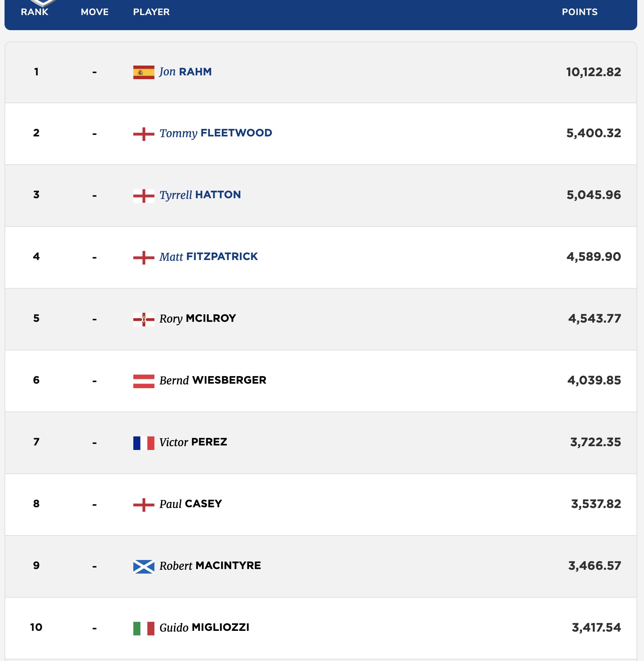Image resolution: width=644 pixels, height=661 pixels.
Task: Click Austria flag beside Bernd Wiesberger
Action: pyautogui.click(x=143, y=381)
